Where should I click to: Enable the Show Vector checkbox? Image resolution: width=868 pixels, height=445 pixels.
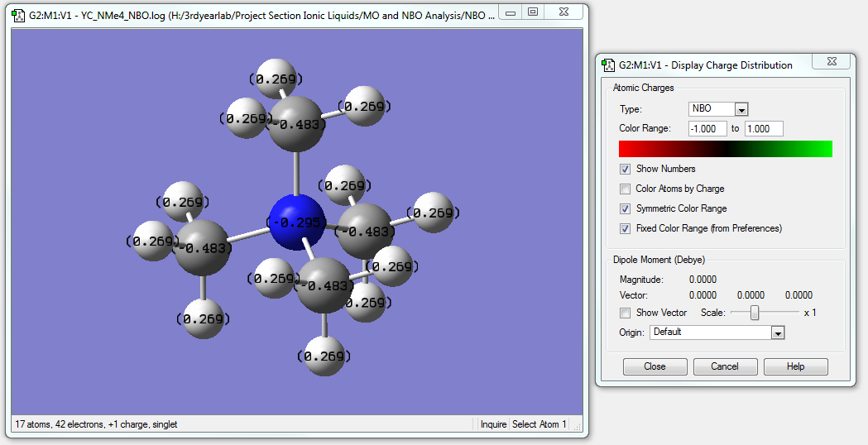[626, 313]
